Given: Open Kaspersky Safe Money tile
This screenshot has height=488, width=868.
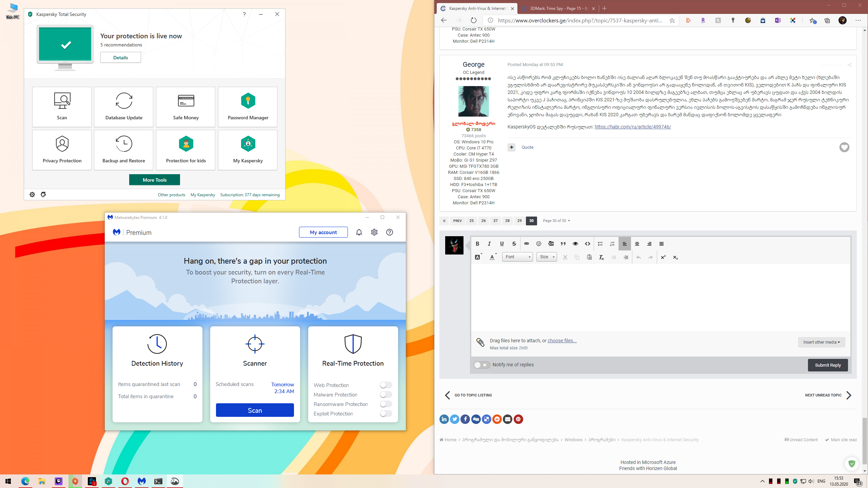Looking at the screenshot, I should [185, 107].
